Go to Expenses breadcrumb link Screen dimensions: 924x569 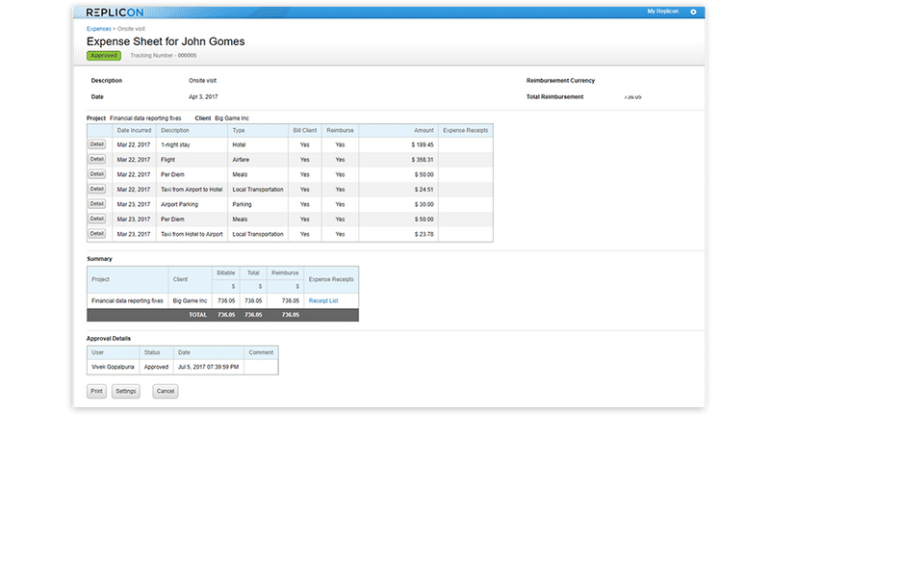pyautogui.click(x=98, y=29)
